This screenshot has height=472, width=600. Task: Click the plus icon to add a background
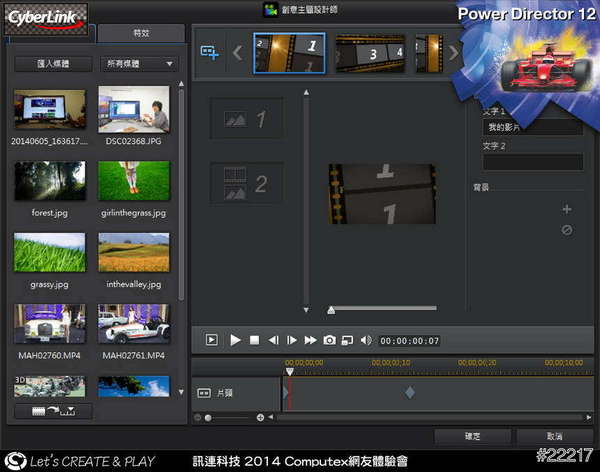tap(566, 209)
